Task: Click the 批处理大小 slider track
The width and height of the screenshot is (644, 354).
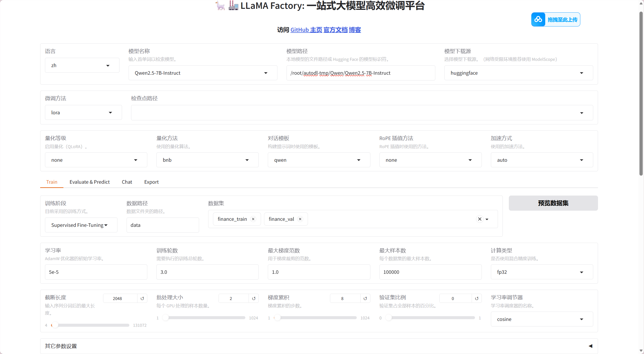Action: pyautogui.click(x=205, y=318)
